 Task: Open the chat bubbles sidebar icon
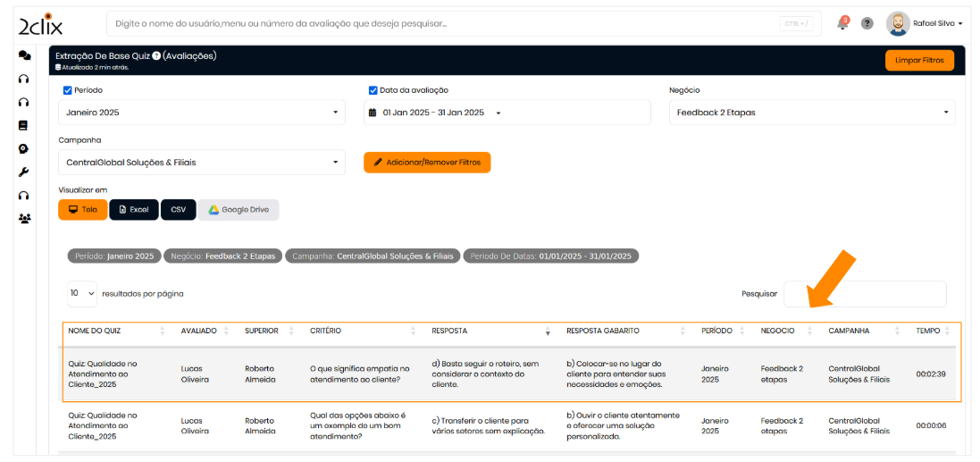tap(24, 55)
